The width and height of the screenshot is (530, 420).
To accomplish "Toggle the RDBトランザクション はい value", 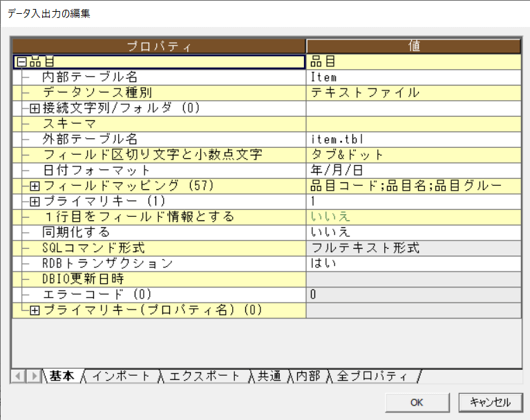I will pyautogui.click(x=414, y=264).
